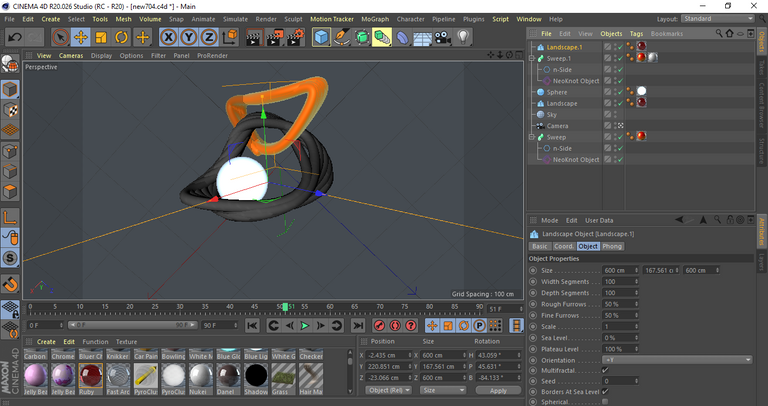Image resolution: width=768 pixels, height=406 pixels.
Task: Toggle Autokeying red button
Action: 395,325
